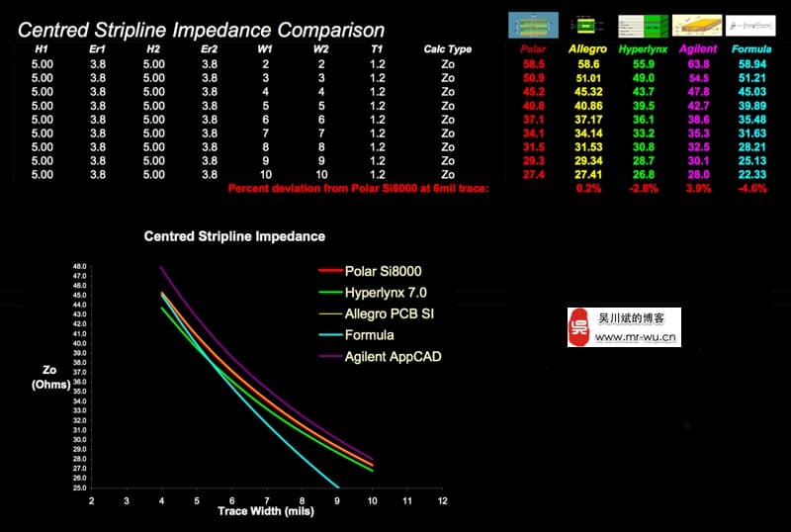
Task: Click Formula value 22.33
Action: click(x=752, y=175)
